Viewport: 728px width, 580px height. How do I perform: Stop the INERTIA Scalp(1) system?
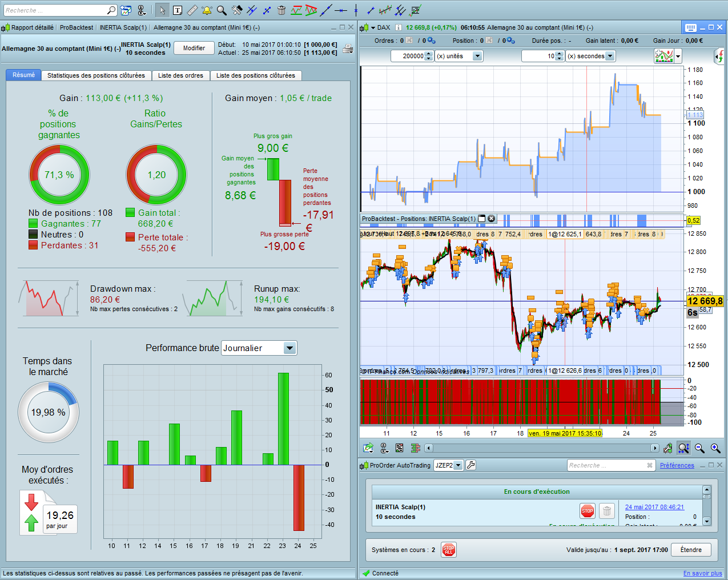tap(588, 511)
